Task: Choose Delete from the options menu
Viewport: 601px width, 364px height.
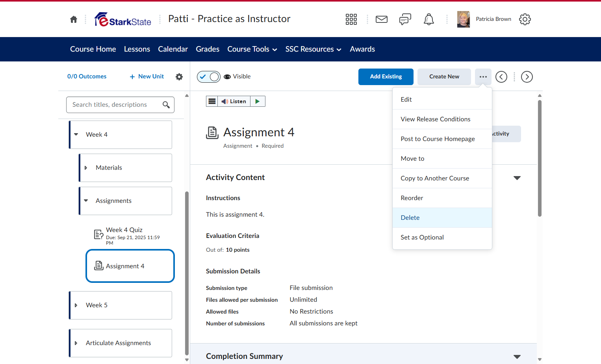Action: pyautogui.click(x=442, y=218)
